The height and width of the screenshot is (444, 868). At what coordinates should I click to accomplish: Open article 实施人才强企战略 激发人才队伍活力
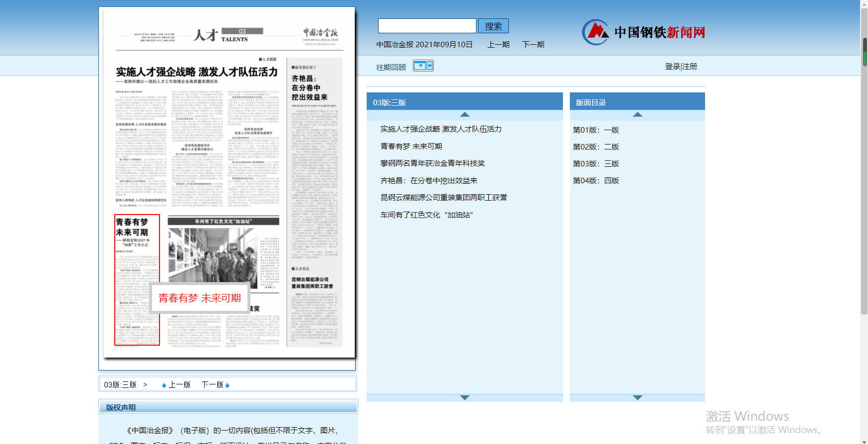tap(441, 129)
